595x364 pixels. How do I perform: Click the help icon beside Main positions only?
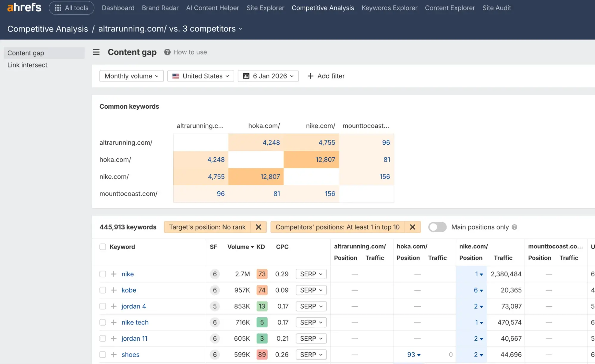(x=515, y=227)
